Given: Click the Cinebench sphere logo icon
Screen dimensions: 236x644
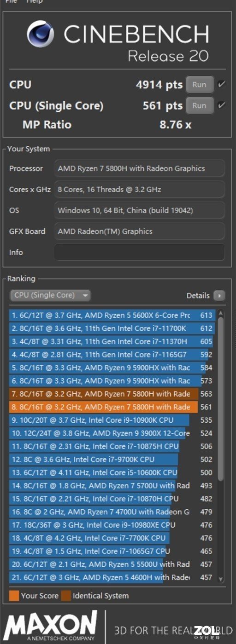Looking at the screenshot, I should [x=41, y=34].
